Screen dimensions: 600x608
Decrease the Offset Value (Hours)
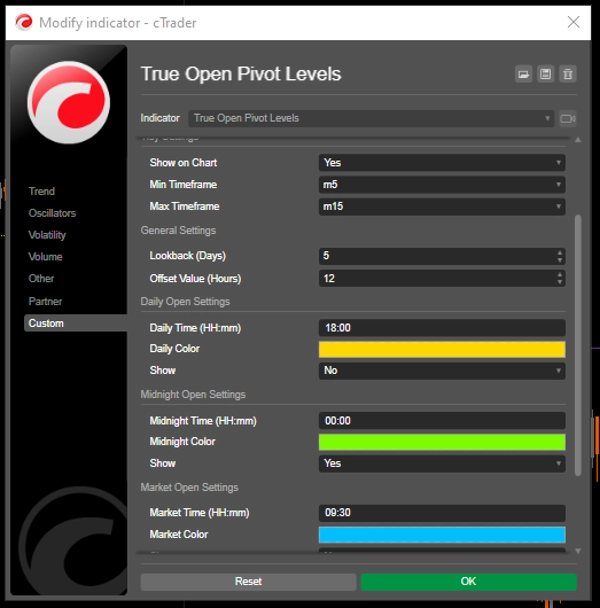coord(559,282)
